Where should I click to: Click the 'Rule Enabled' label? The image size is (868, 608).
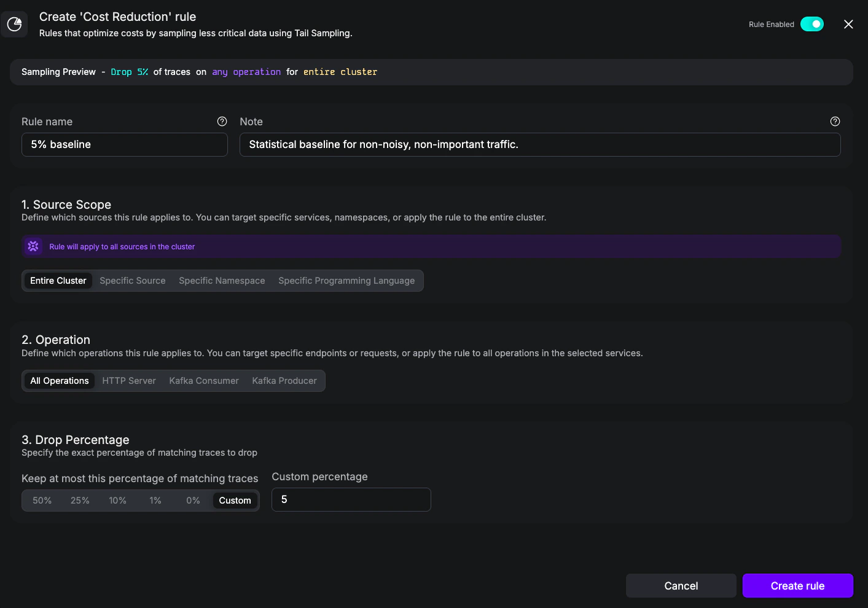[772, 25]
